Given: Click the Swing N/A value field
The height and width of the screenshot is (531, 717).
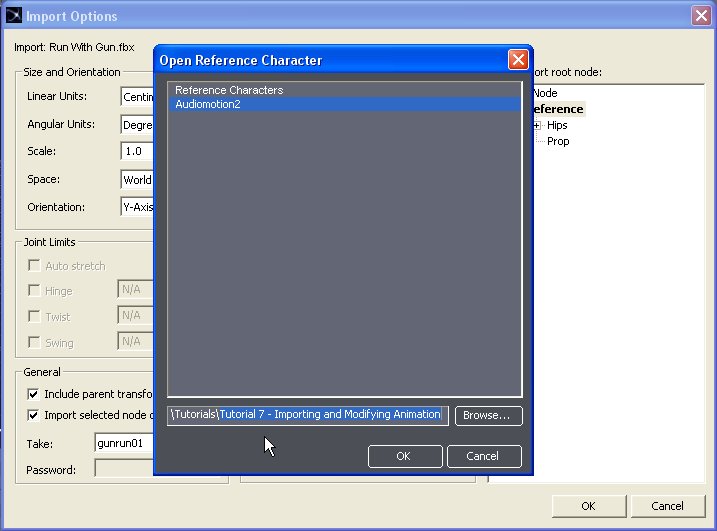Looking at the screenshot, I should coord(135,341).
